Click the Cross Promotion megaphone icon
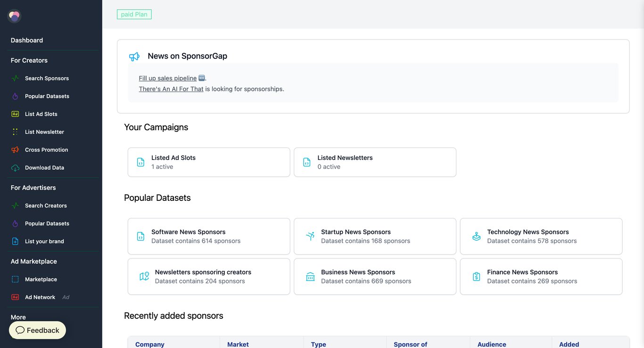644x348 pixels. (15, 150)
